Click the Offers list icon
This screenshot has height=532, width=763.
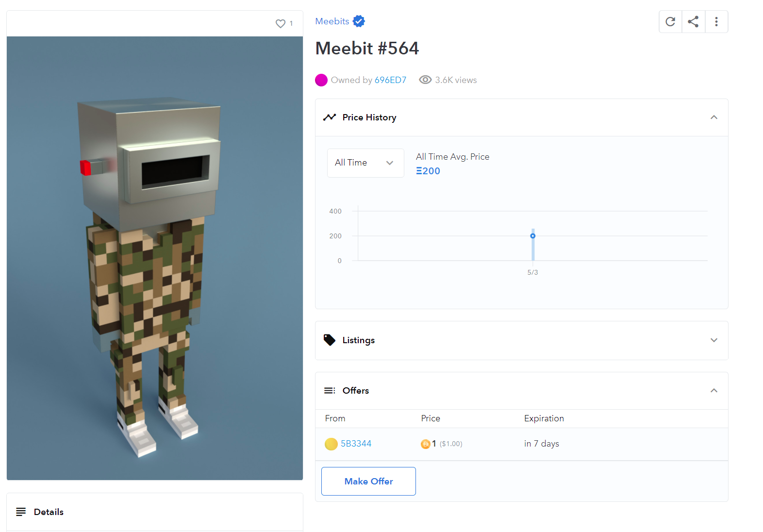(x=330, y=391)
